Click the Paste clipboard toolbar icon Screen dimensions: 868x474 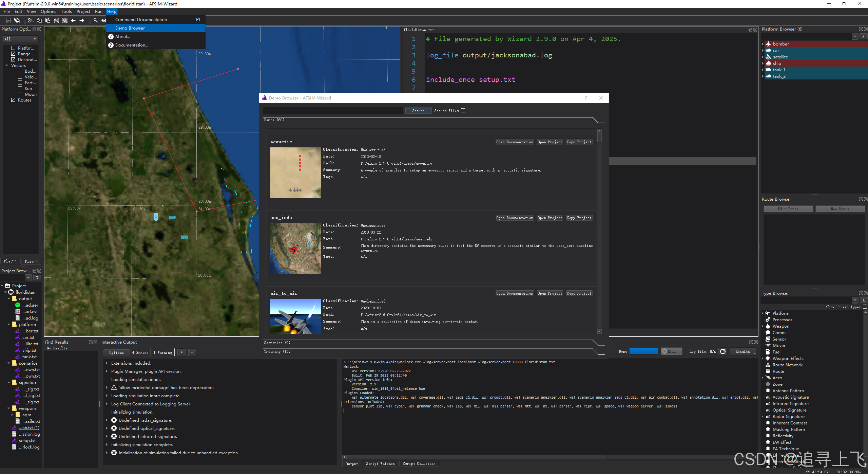tap(48, 20)
